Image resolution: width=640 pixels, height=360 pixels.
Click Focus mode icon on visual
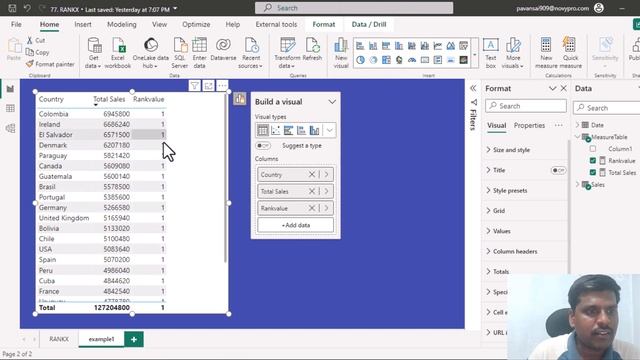[x=209, y=86]
